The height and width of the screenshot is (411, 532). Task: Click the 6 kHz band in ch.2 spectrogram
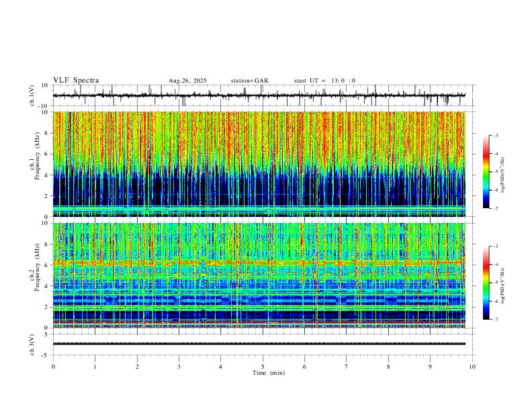(259, 263)
